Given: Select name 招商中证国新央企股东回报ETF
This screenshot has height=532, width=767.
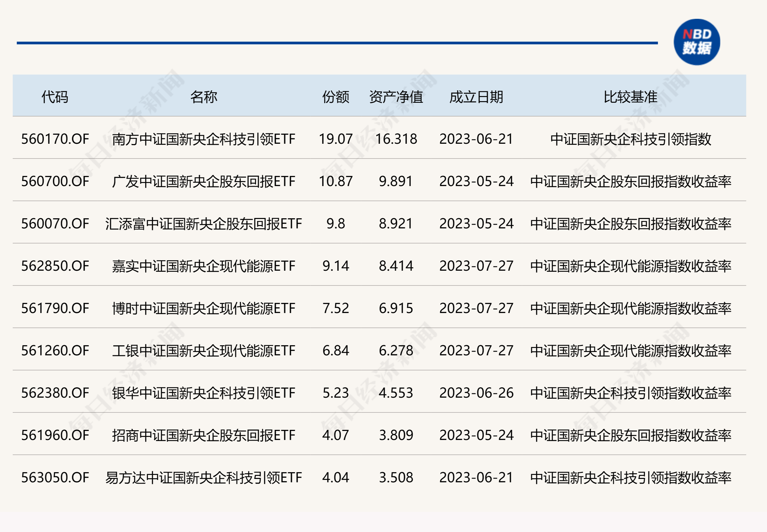Looking at the screenshot, I should coord(204,435).
